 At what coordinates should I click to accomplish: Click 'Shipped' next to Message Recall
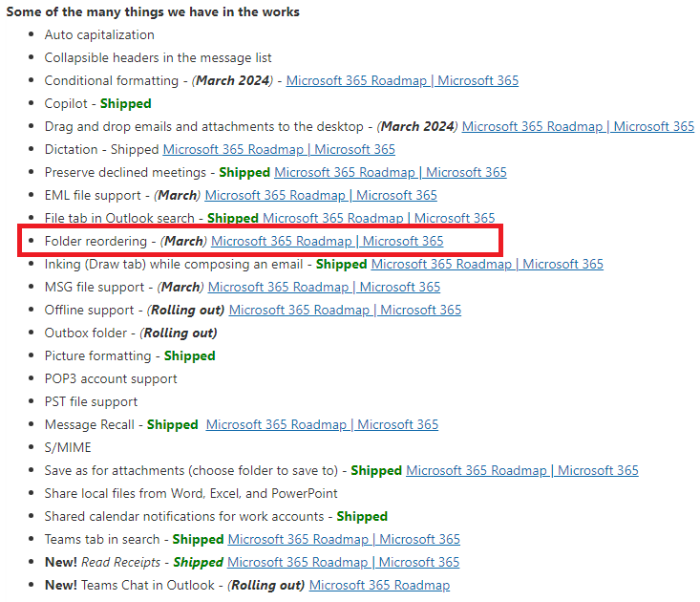point(173,424)
